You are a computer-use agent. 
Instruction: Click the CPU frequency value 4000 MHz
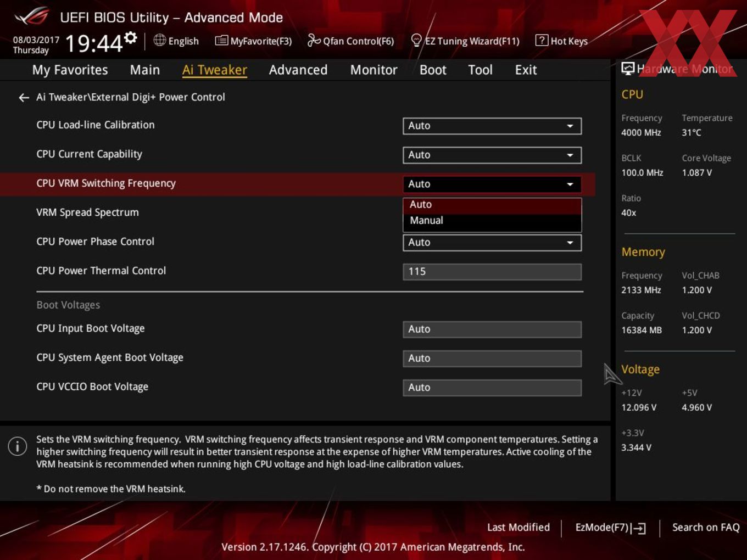(x=641, y=132)
